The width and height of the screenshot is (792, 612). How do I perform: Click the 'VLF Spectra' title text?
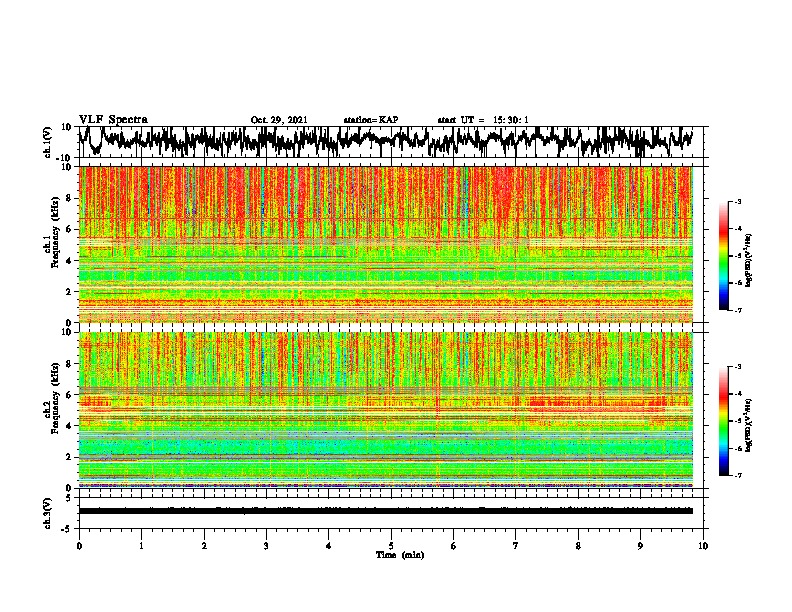point(113,120)
